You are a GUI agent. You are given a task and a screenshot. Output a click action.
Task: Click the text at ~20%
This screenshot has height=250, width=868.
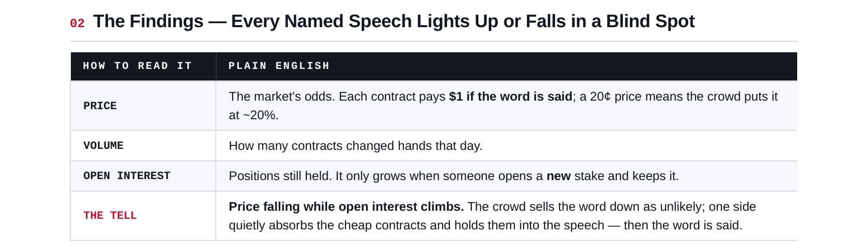coord(254,115)
